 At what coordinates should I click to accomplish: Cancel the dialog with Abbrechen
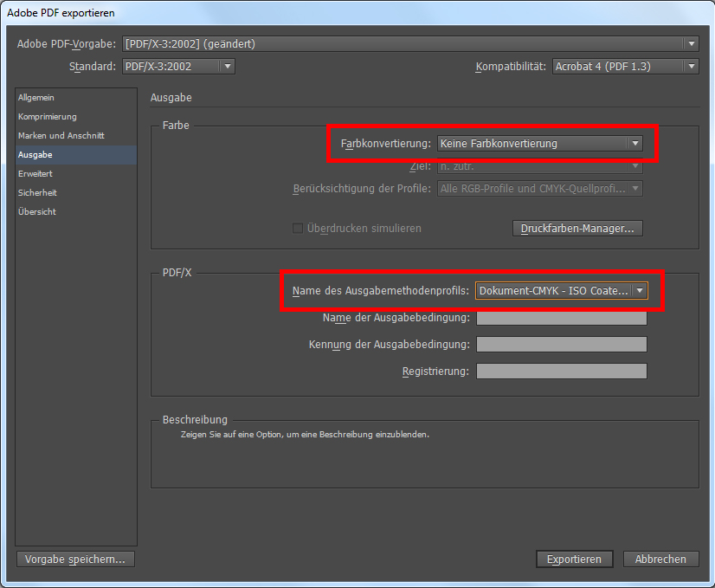coord(660,559)
